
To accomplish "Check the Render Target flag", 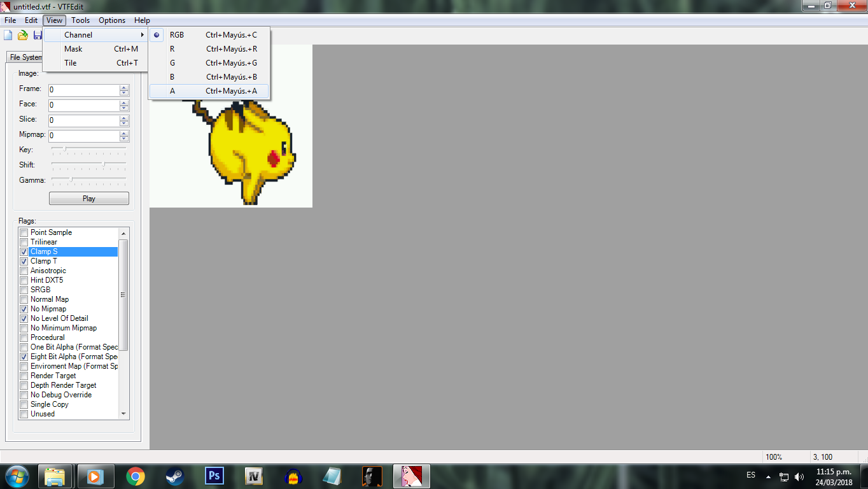I will click(x=24, y=376).
